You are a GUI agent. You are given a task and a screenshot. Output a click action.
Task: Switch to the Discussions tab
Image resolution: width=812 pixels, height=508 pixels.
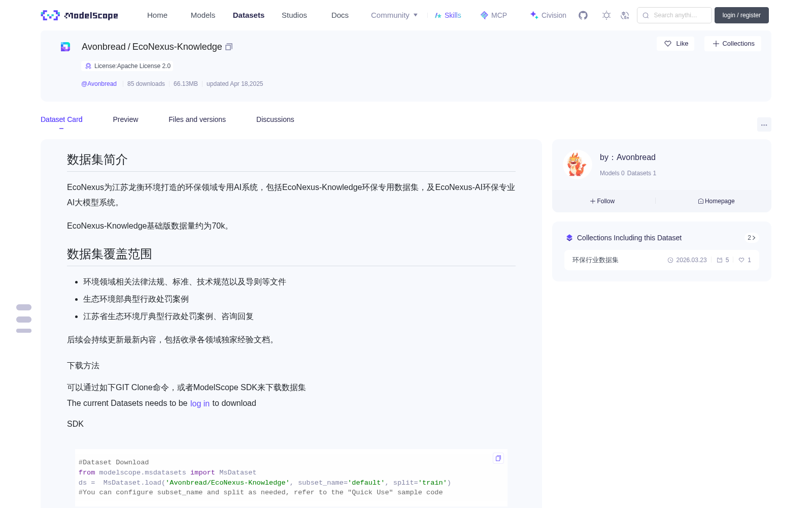(x=275, y=119)
